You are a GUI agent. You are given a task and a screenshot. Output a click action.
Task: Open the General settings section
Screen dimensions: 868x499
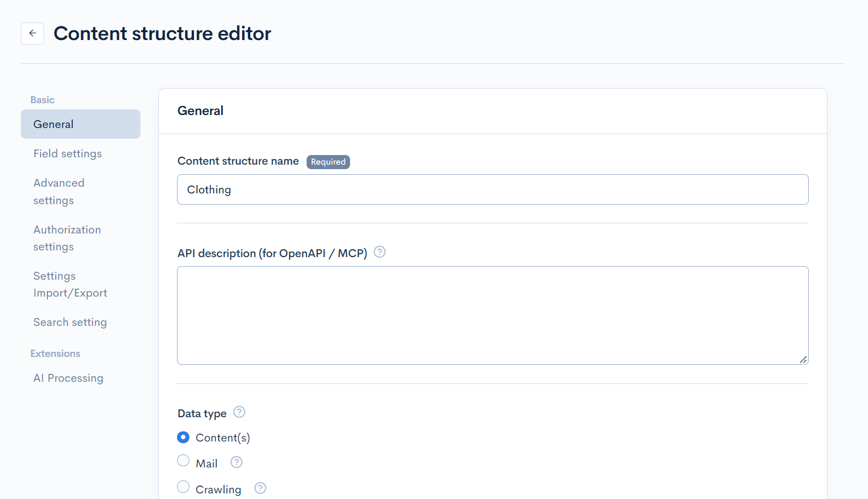tap(81, 124)
